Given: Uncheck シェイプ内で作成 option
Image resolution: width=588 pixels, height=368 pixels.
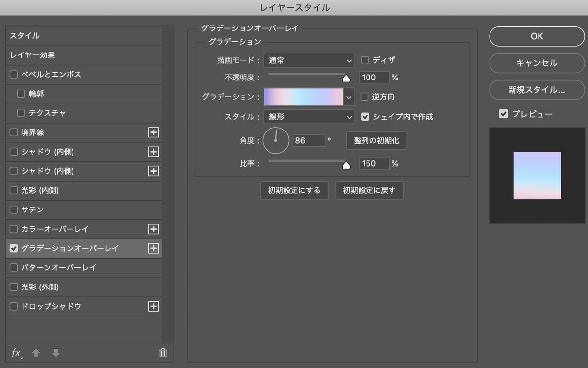Looking at the screenshot, I should click(365, 117).
